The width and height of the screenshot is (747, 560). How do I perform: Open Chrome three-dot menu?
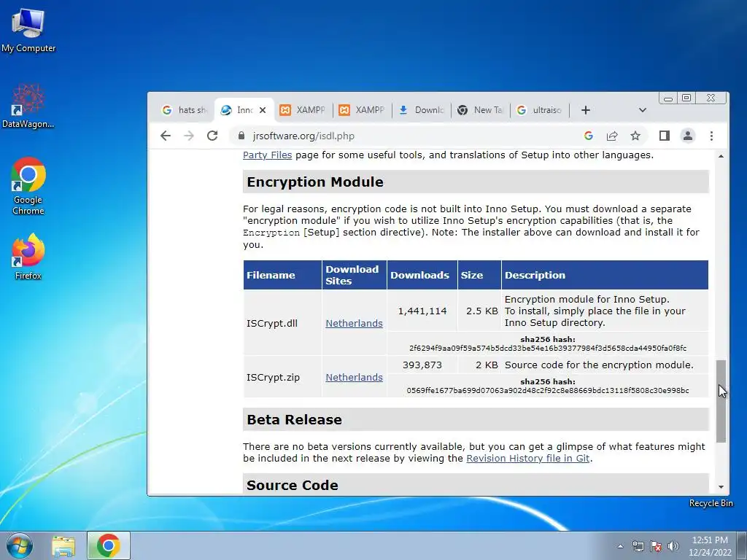[x=711, y=136]
